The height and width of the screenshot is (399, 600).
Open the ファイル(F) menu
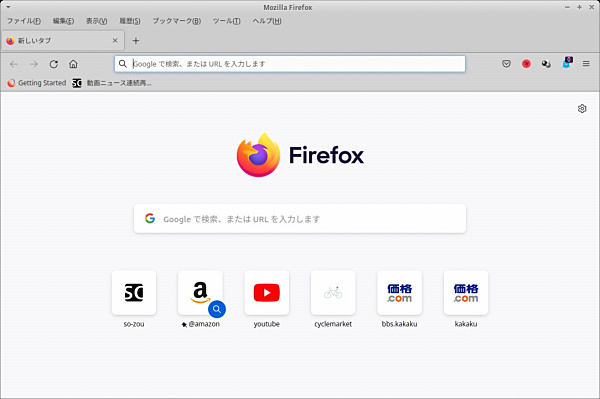tap(24, 21)
